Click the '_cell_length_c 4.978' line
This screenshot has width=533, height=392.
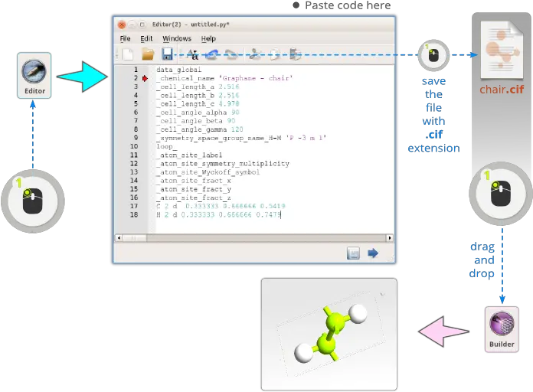pos(198,103)
